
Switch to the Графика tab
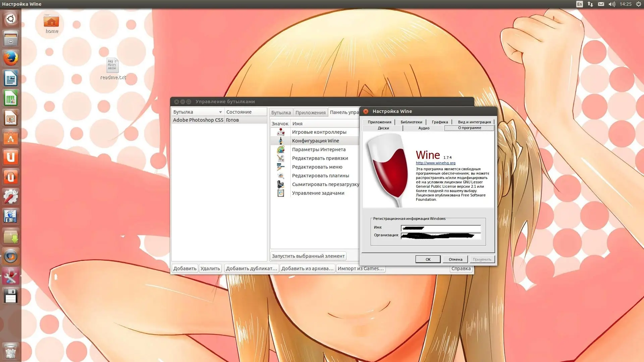439,122
